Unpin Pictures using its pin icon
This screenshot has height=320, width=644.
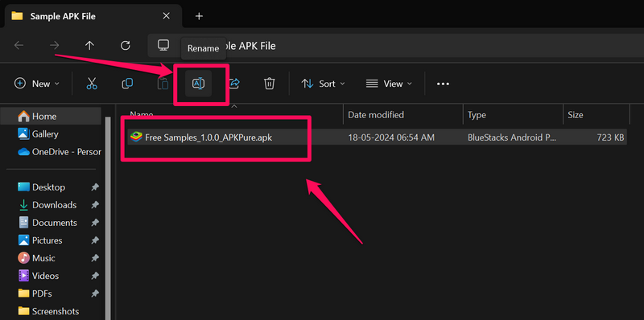(x=95, y=240)
